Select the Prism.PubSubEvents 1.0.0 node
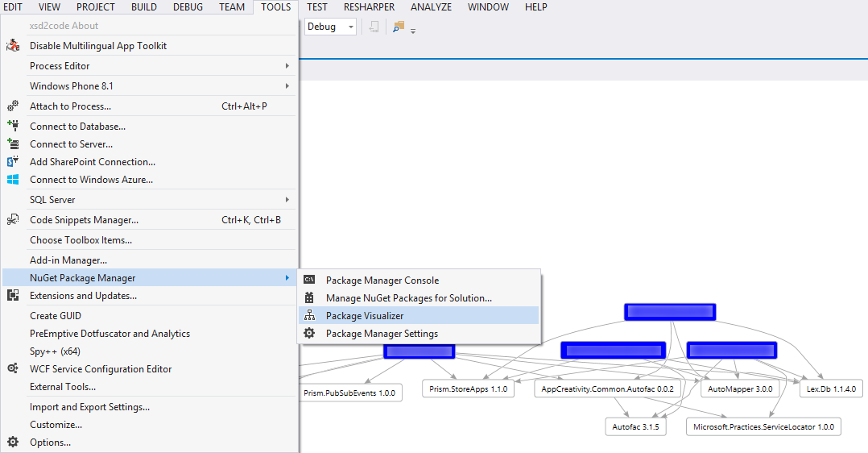The width and height of the screenshot is (868, 453). click(351, 393)
